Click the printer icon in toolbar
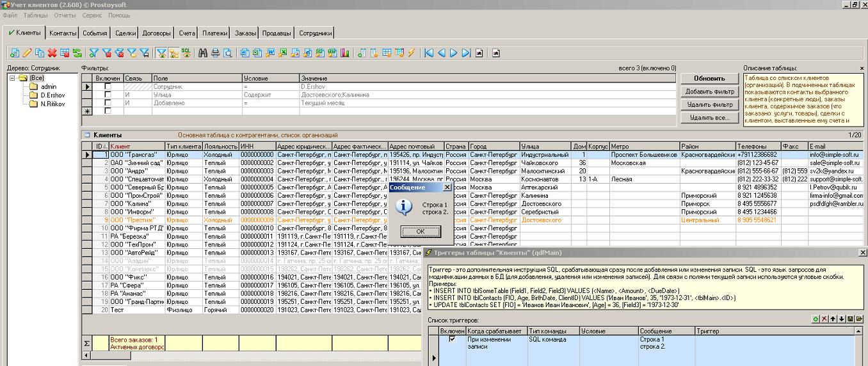The height and width of the screenshot is (366, 868). coord(215,53)
